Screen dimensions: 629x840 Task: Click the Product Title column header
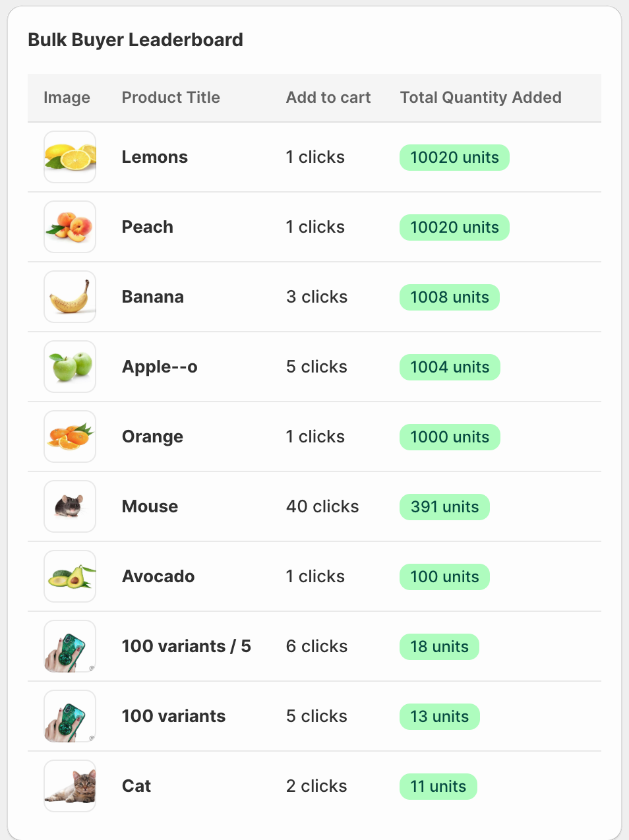[x=171, y=98]
